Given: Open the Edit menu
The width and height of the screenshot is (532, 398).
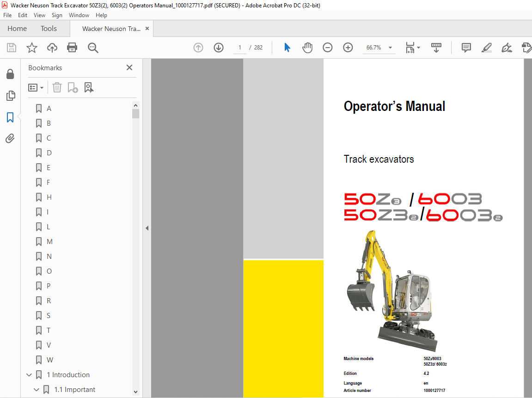Looking at the screenshot, I should (x=23, y=15).
